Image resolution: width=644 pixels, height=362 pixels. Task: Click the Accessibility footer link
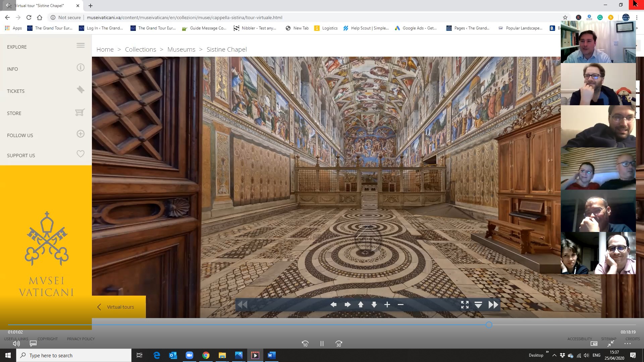click(580, 339)
